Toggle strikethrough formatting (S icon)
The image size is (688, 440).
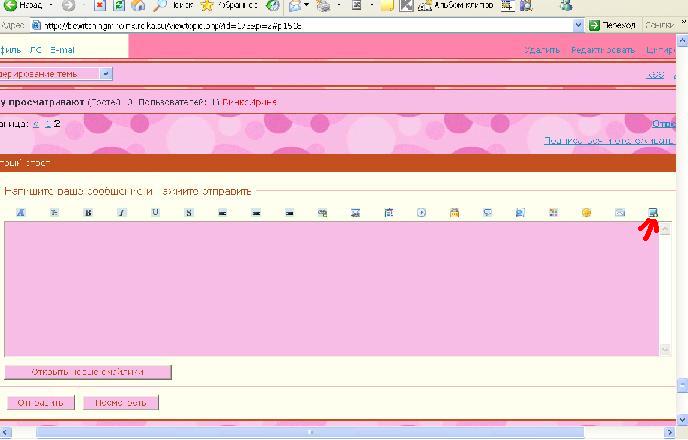pos(189,213)
